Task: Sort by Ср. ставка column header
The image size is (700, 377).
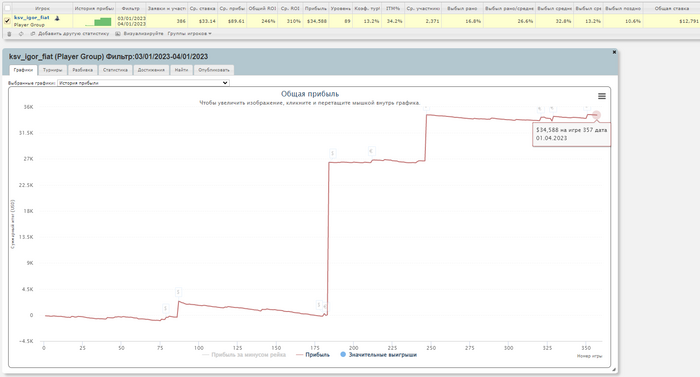Action: point(202,8)
